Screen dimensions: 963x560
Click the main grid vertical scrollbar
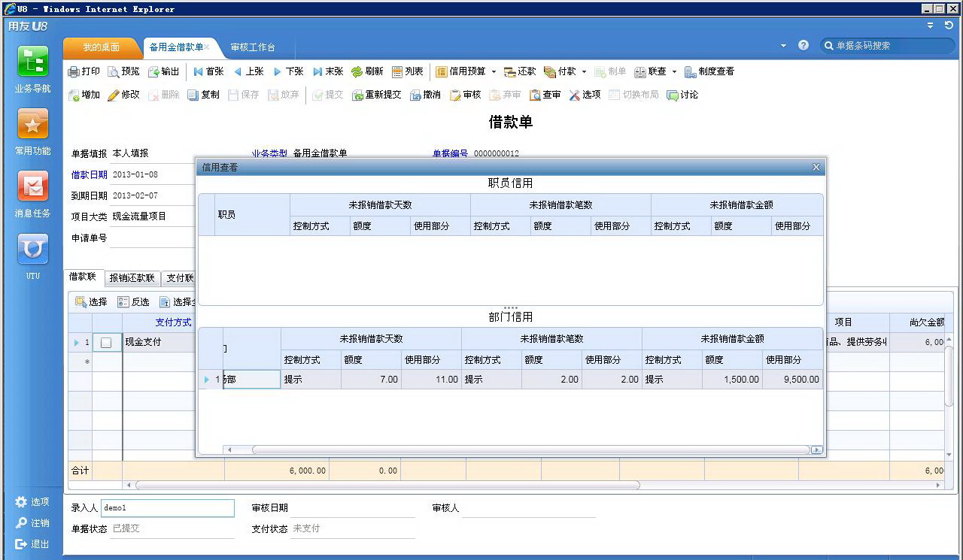(949, 376)
